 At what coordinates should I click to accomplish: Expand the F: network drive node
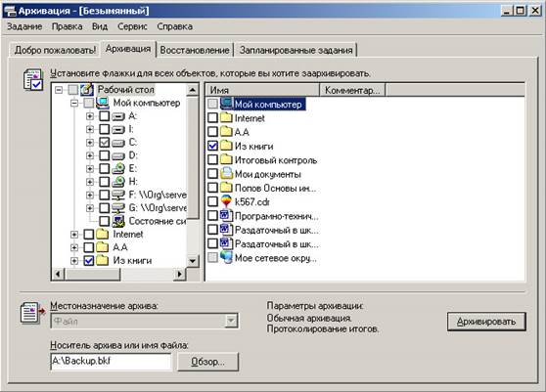90,196
